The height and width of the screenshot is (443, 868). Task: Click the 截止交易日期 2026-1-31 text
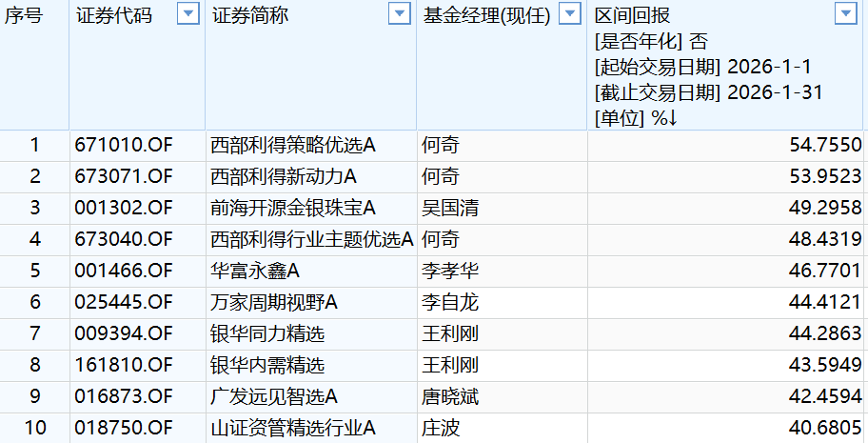tap(708, 92)
